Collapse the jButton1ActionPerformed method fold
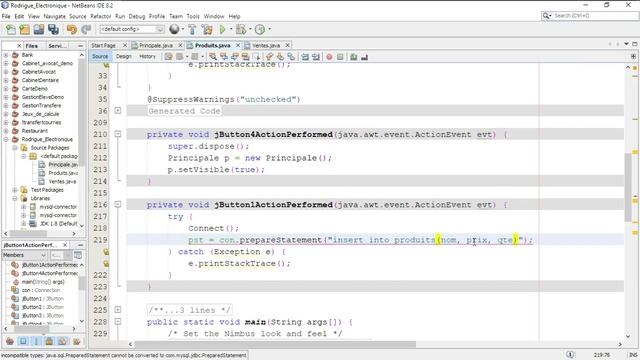Screen dimensions: 640x360 tap(118, 204)
